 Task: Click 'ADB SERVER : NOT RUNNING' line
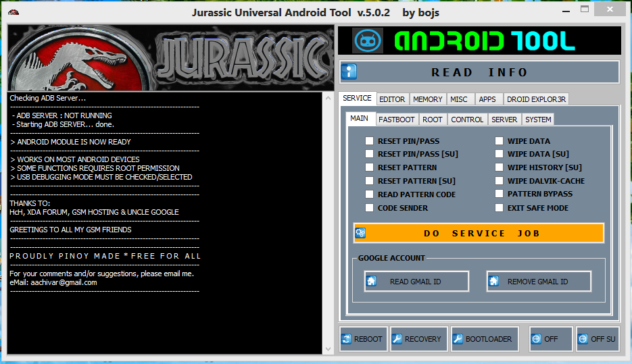point(62,115)
